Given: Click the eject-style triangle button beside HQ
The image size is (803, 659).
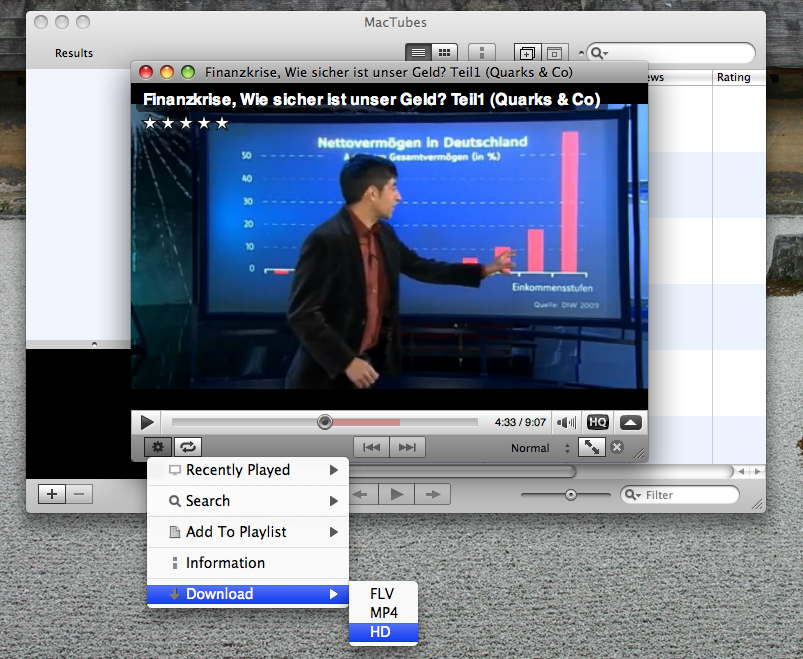Looking at the screenshot, I should [630, 423].
